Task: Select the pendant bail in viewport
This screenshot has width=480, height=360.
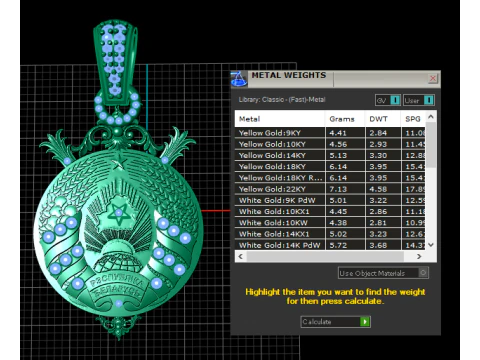Action: (x=116, y=62)
